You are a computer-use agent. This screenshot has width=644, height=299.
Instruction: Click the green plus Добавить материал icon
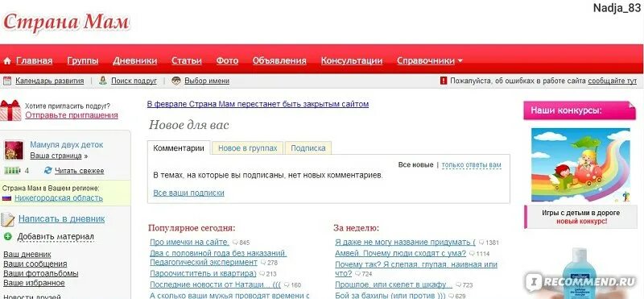pos(7,236)
